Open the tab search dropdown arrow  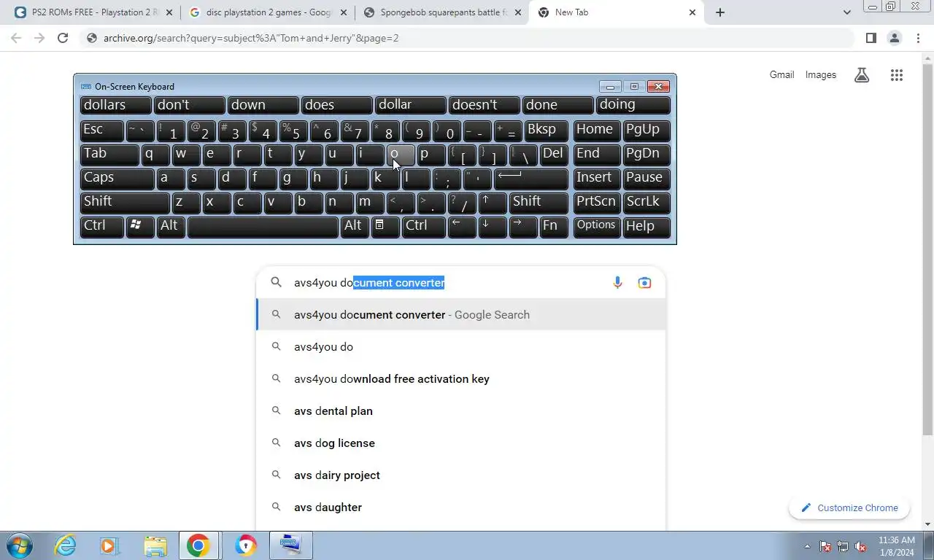pyautogui.click(x=846, y=12)
